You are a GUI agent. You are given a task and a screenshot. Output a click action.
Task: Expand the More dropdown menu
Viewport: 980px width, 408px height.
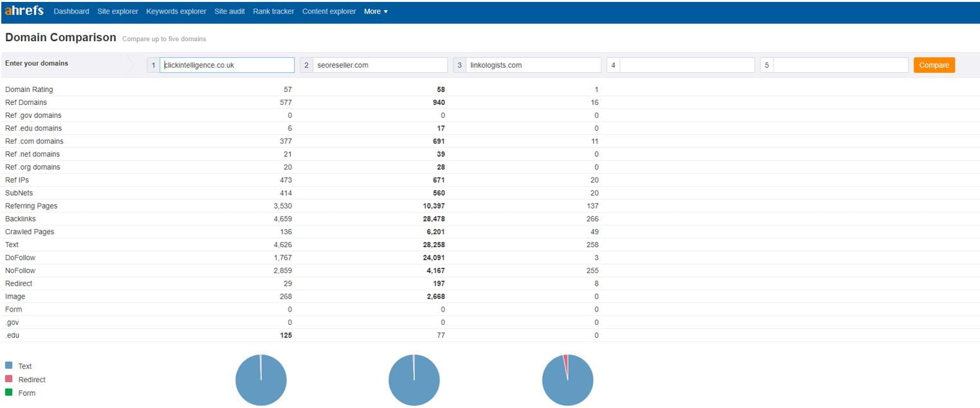(x=376, y=12)
